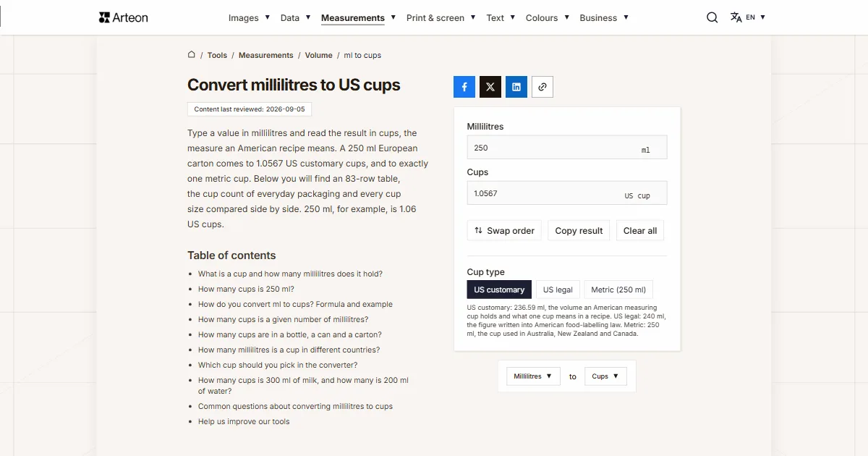The width and height of the screenshot is (868, 456).
Task: Click the 'Content last reviewed: 2026-09-05' badge
Action: click(x=250, y=109)
